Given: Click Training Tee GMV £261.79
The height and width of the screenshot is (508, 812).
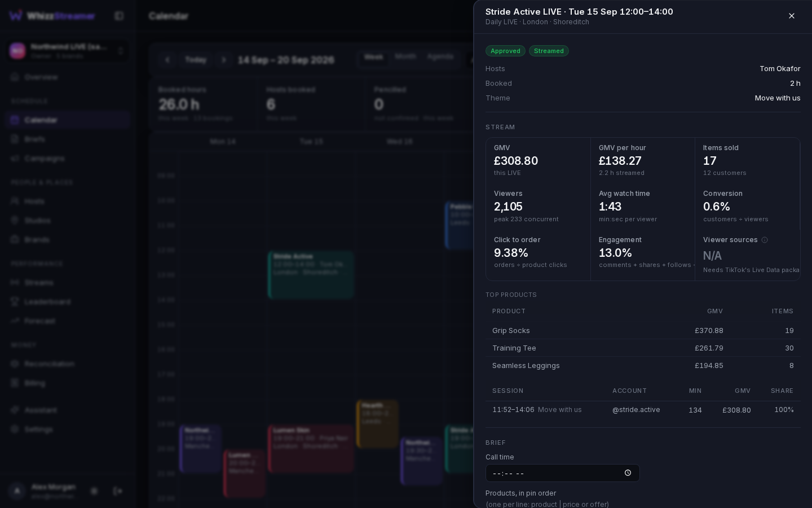Looking at the screenshot, I should point(709,348).
